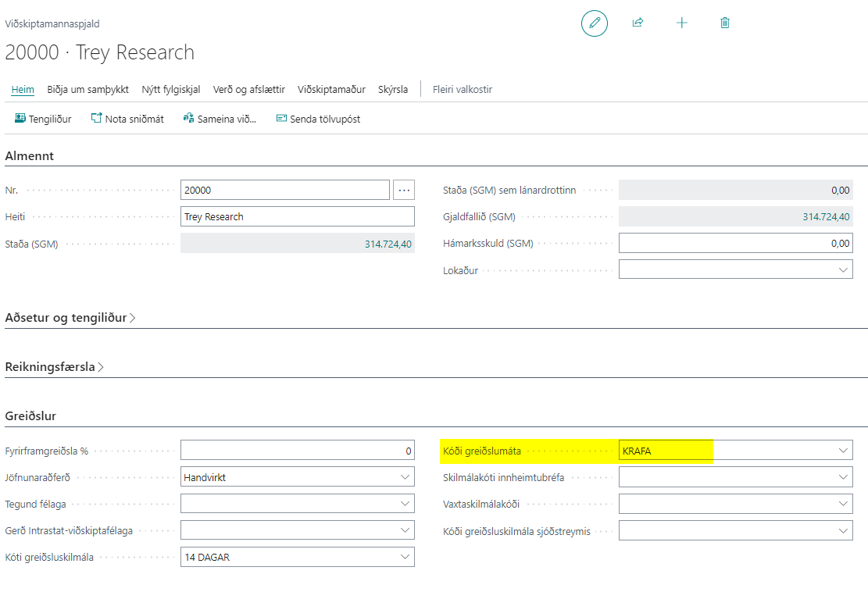Click the pencil edit icon

594,23
